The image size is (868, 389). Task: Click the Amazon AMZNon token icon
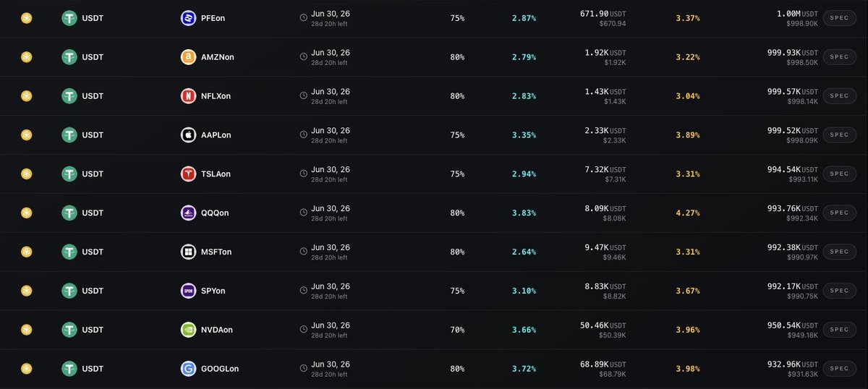click(x=188, y=57)
